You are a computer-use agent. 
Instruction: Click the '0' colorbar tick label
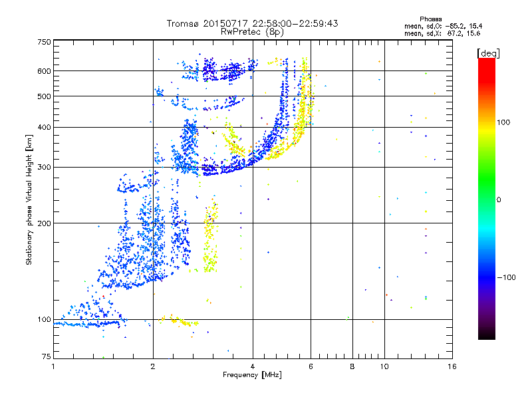coord(499,200)
